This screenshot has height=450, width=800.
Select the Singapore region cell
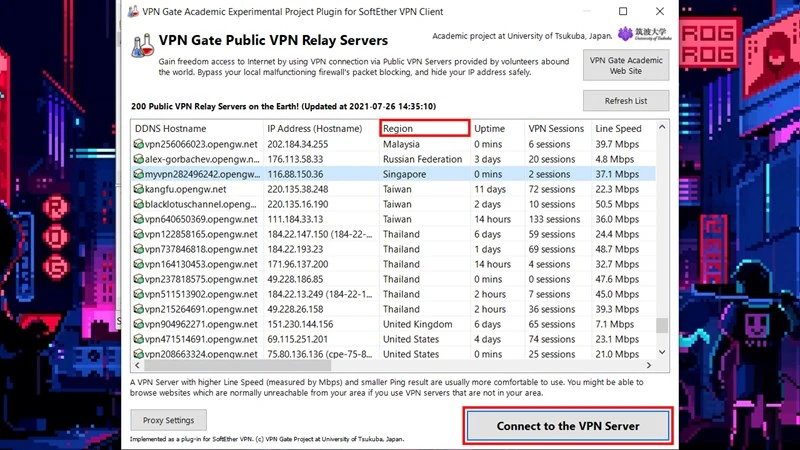(x=405, y=174)
